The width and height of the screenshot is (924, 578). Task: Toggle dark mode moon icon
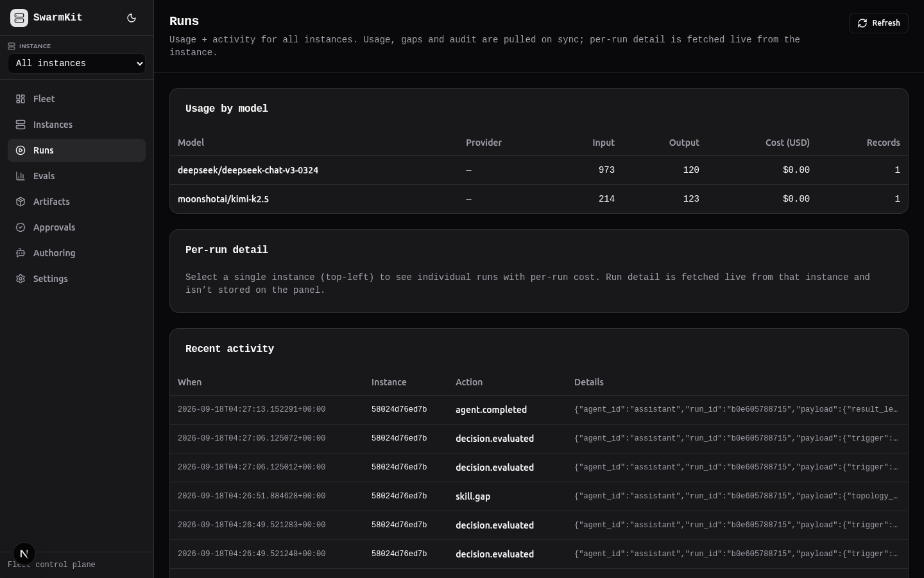click(132, 18)
